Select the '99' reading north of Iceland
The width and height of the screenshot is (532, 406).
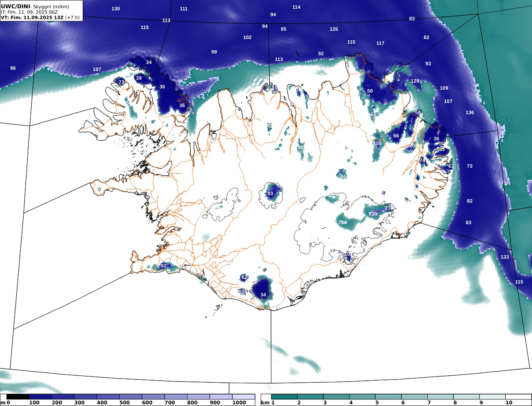point(214,52)
